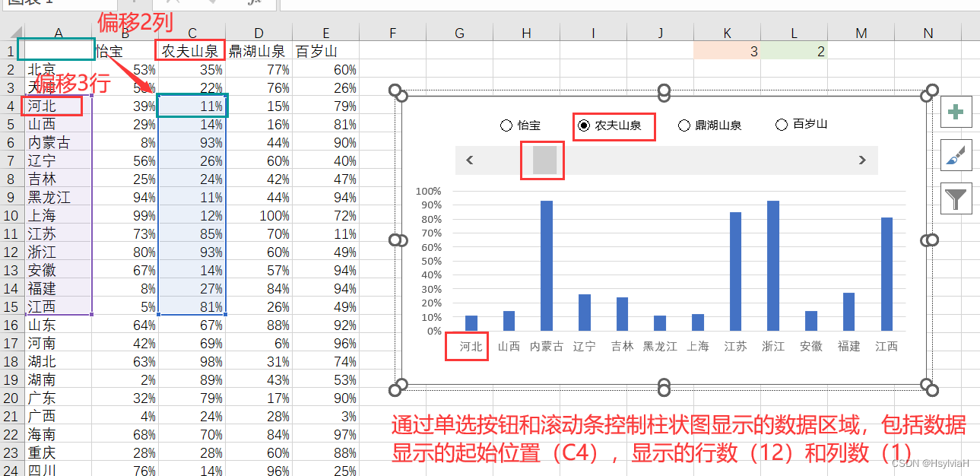This screenshot has width=980, height=476.
Task: Click column F header
Action: 393,32
